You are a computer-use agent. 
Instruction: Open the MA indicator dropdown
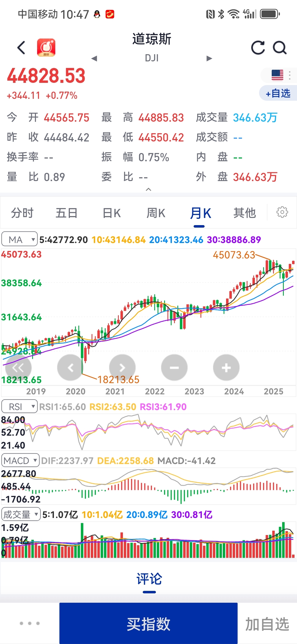point(20,239)
